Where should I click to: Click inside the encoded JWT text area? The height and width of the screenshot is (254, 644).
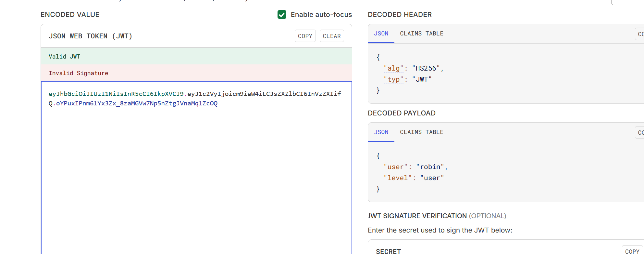click(x=196, y=167)
